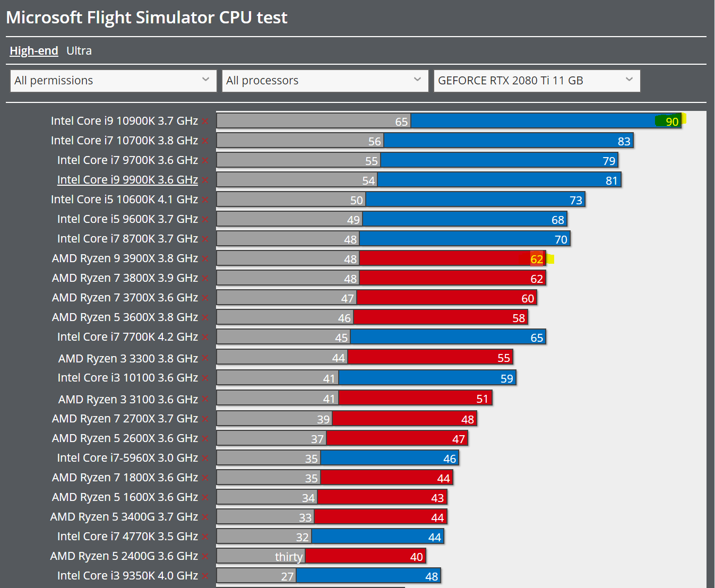The image size is (715, 588).
Task: Remove AMD Ryzen 5 2400G using X icon
Action: [205, 557]
